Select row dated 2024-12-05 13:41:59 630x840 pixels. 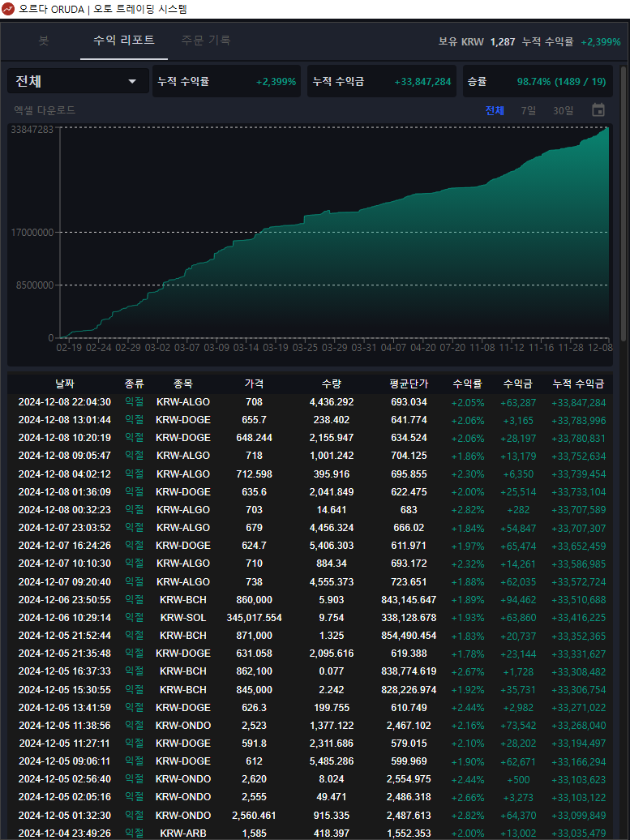(311, 708)
